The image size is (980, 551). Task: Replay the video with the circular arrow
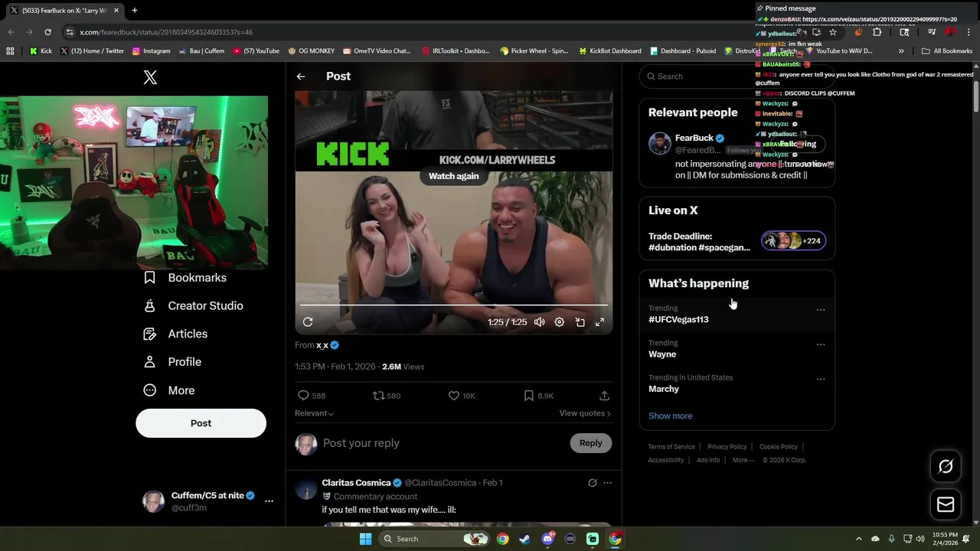pyautogui.click(x=308, y=322)
